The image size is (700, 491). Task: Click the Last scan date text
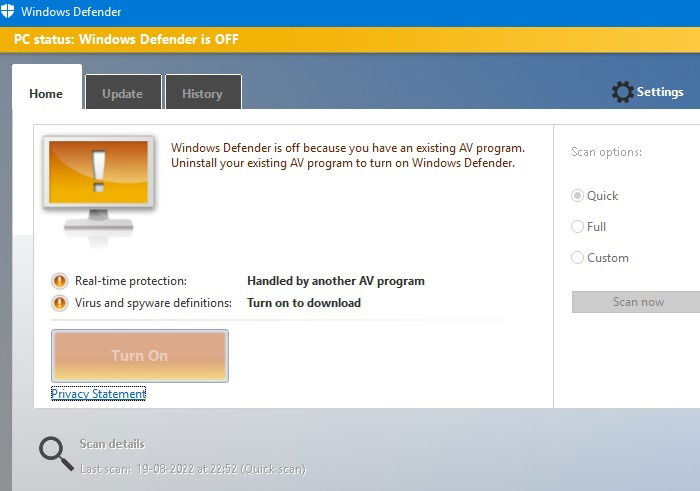pos(193,469)
